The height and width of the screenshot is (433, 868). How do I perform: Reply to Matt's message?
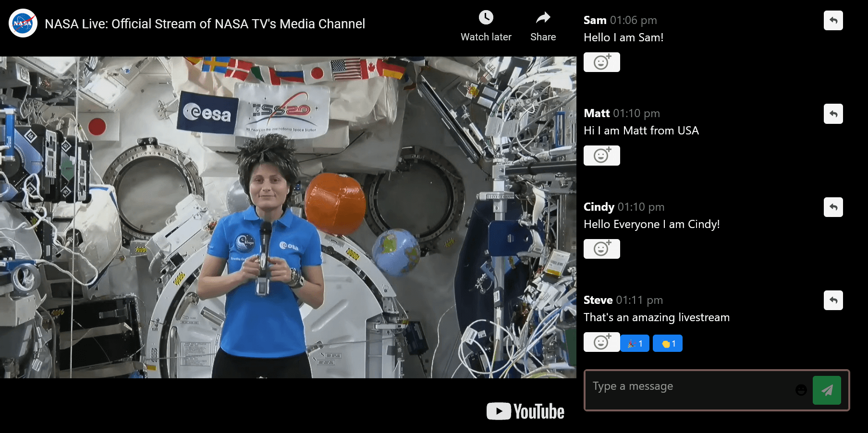(x=833, y=114)
